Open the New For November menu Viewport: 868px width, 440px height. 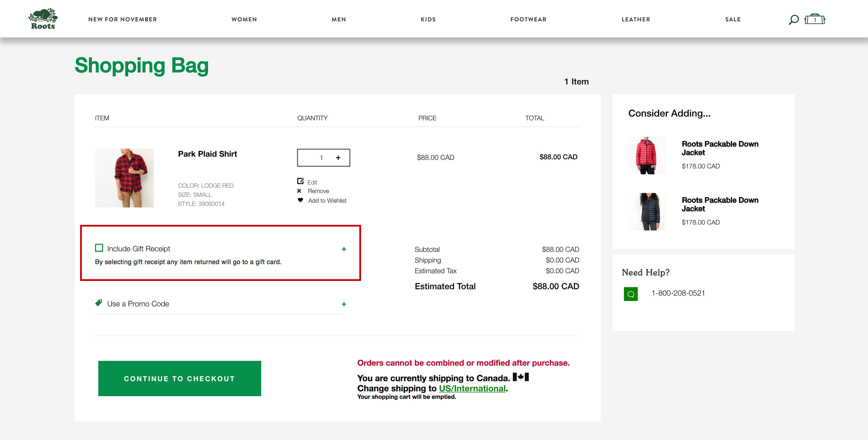(123, 20)
